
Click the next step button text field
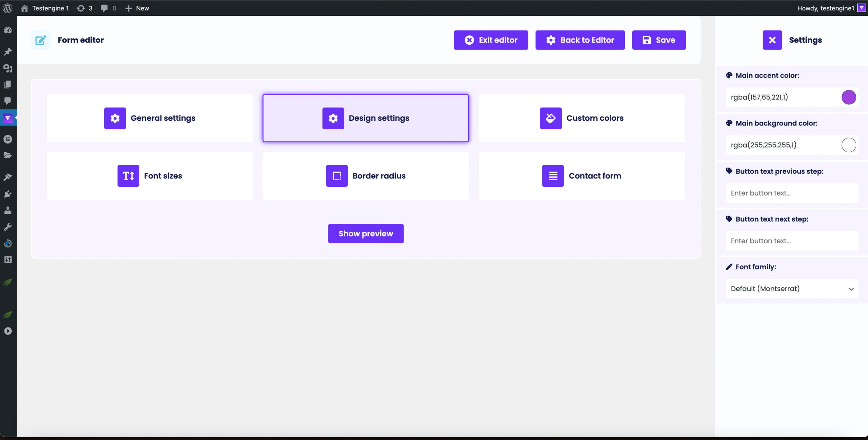[792, 241]
